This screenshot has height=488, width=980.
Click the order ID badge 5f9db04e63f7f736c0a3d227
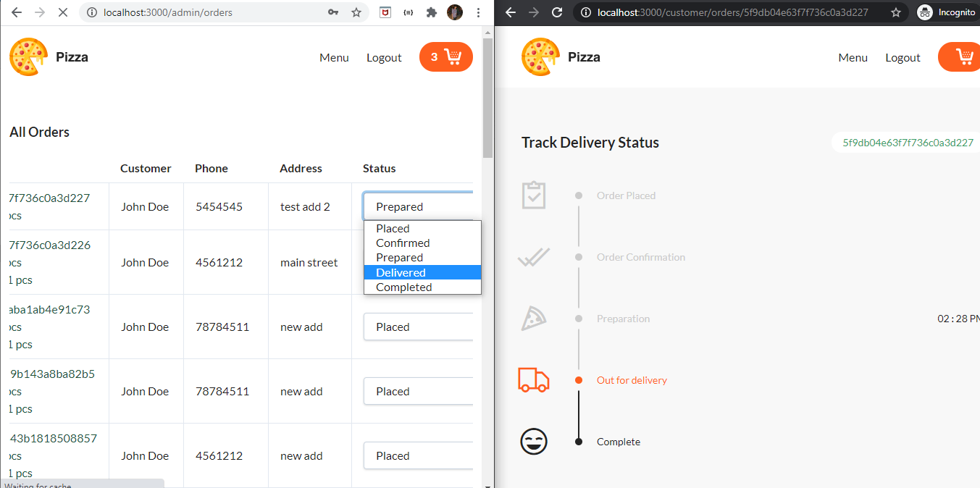[908, 143]
